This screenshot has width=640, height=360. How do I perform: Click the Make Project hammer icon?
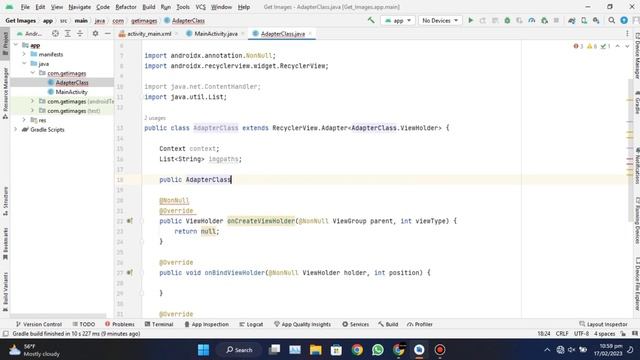pos(371,20)
